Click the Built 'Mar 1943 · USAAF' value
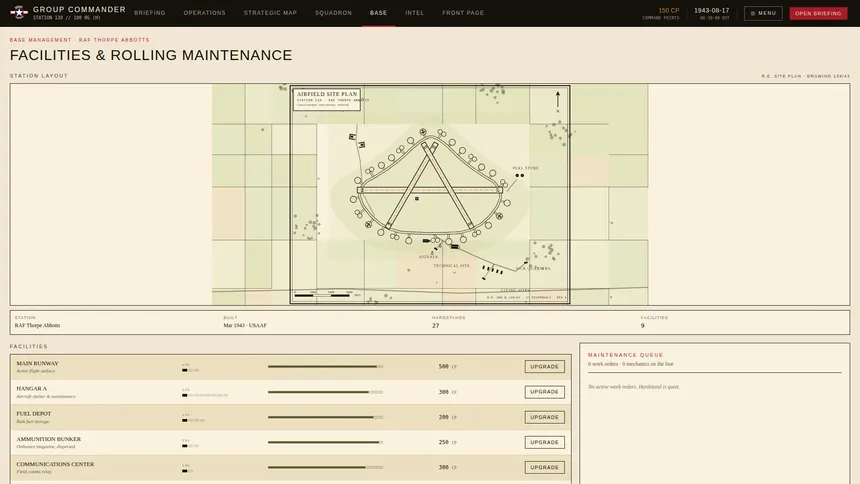Image resolution: width=860 pixels, height=484 pixels. coord(245,325)
